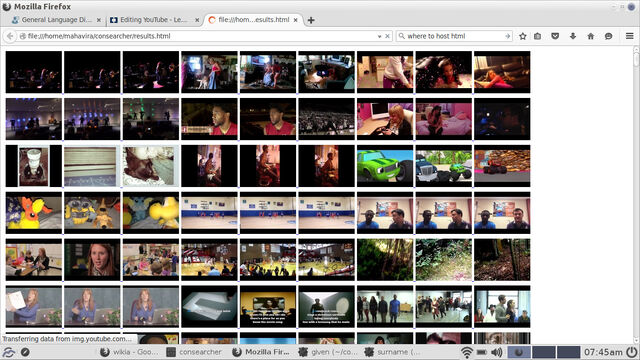640x360 pixels.
Task: Open the sparkly dark-haired woman thumbnail
Action: pos(444,72)
